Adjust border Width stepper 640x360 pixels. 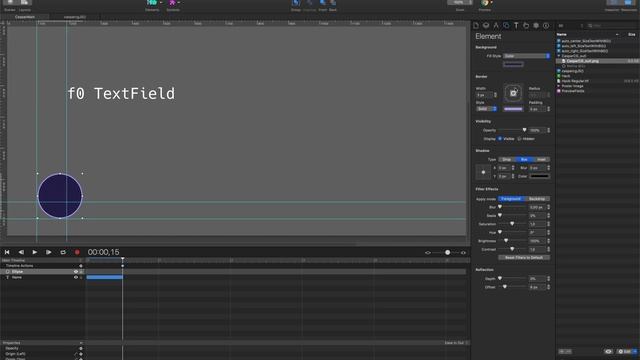point(496,95)
